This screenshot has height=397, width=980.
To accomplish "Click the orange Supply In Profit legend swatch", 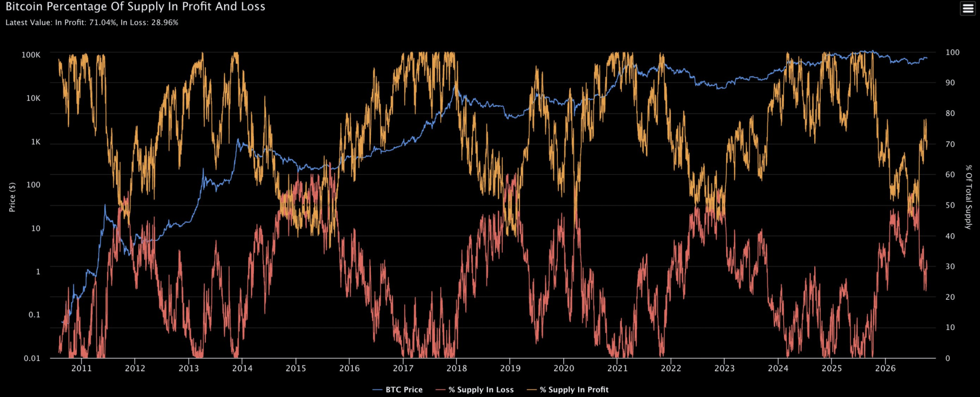I will [532, 390].
